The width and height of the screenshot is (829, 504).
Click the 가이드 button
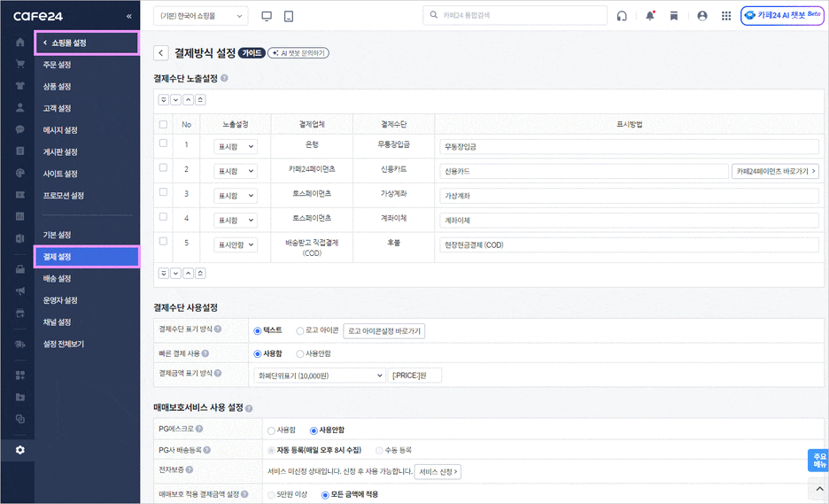[252, 53]
